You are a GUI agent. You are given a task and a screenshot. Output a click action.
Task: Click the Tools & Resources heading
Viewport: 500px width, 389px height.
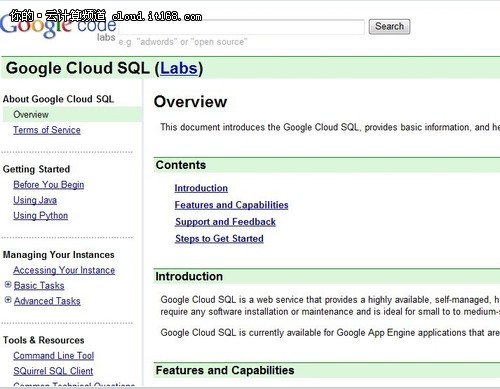pos(44,340)
